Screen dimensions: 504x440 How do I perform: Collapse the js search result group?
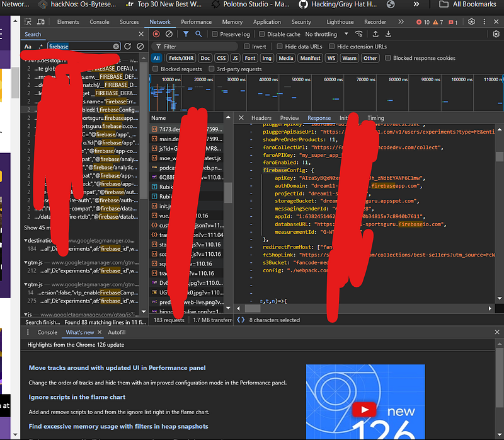pyautogui.click(x=25, y=314)
